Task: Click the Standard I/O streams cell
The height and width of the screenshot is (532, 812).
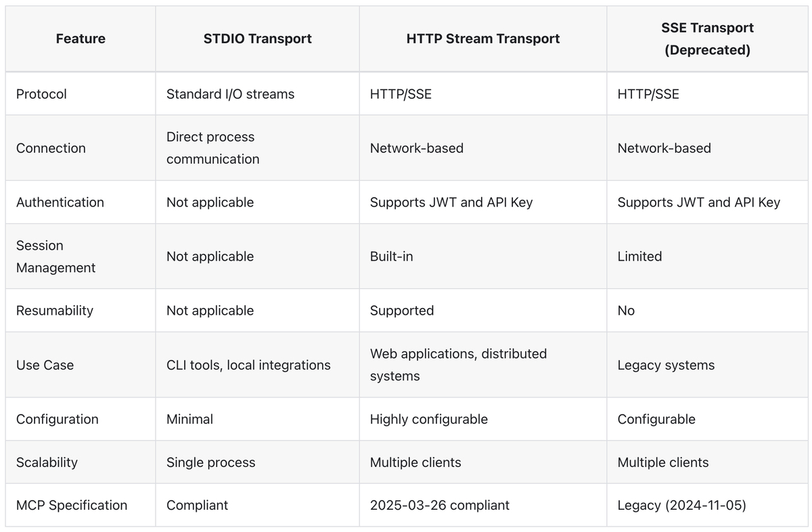Action: click(230, 94)
